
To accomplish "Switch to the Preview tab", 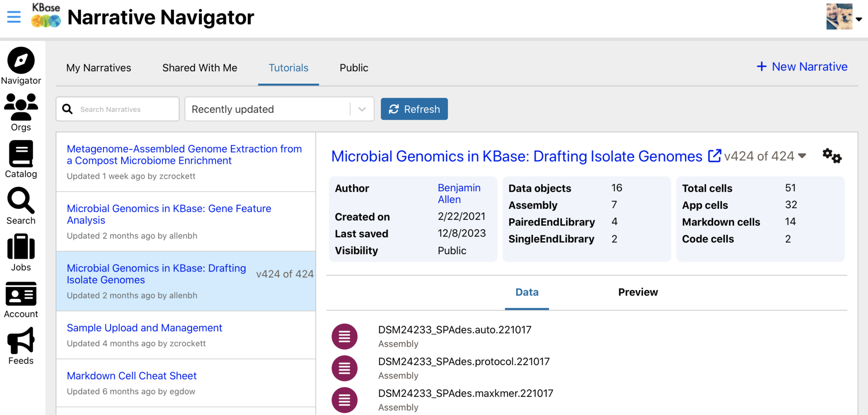I will click(637, 292).
